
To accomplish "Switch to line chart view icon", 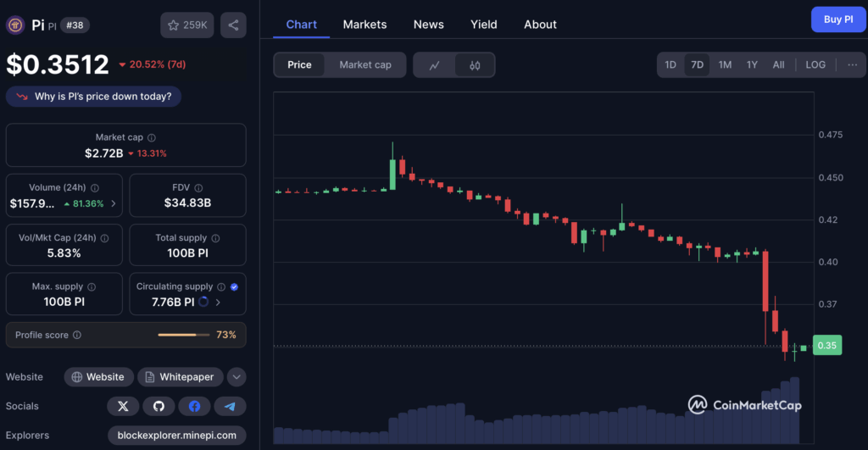I will pyautogui.click(x=435, y=65).
